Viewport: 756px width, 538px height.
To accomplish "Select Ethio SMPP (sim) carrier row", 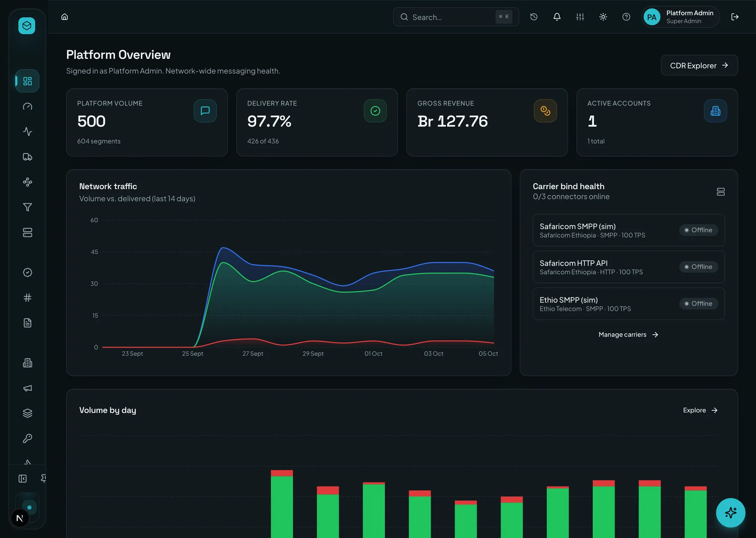I will pos(629,303).
